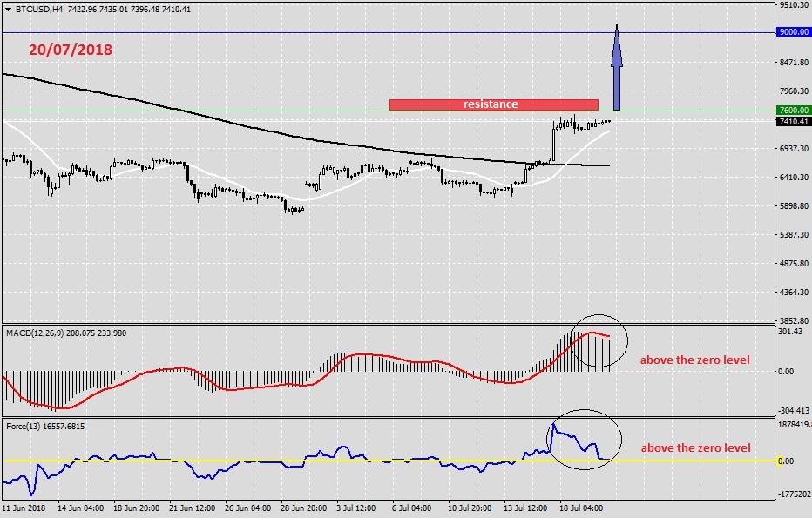Click the red resistance rectangle
The image size is (812, 518).
pyautogui.click(x=493, y=104)
